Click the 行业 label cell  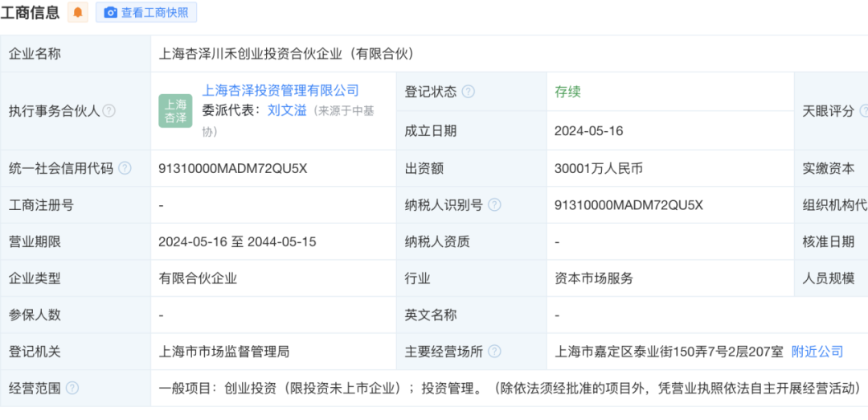(x=472, y=278)
